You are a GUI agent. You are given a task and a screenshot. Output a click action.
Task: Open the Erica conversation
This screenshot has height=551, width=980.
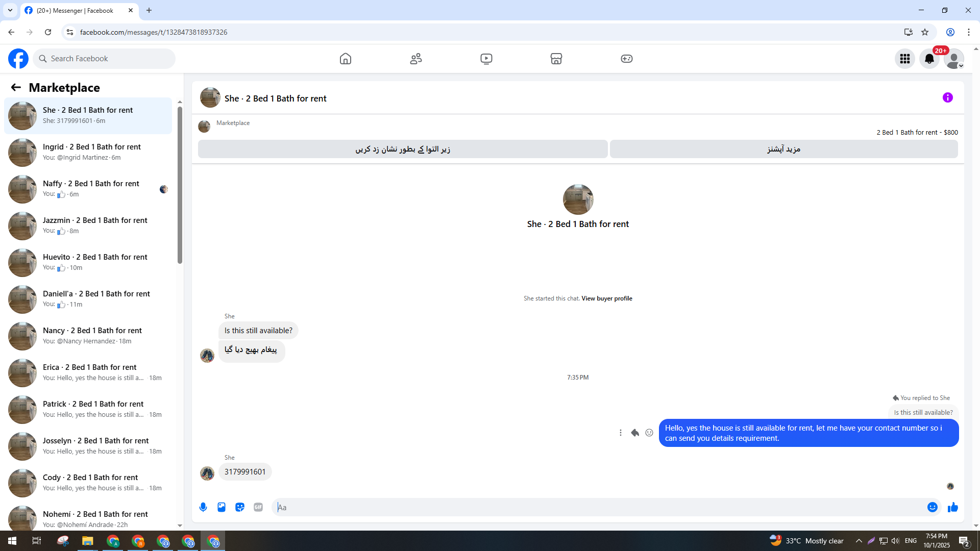tap(88, 372)
